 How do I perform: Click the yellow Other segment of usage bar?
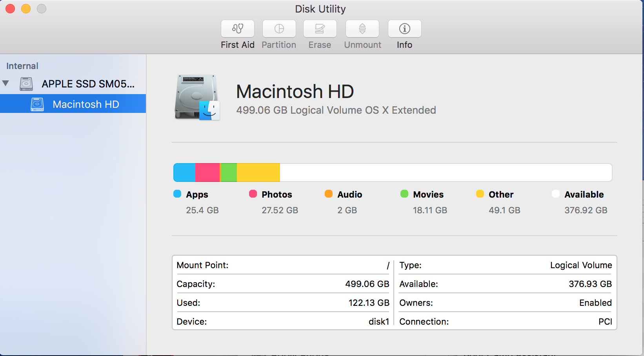point(258,173)
